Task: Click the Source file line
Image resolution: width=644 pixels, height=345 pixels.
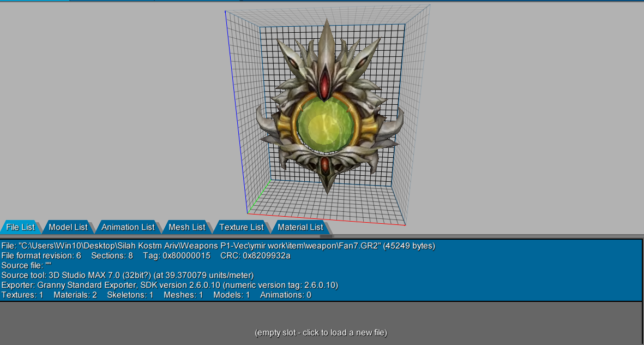Action: (x=26, y=266)
